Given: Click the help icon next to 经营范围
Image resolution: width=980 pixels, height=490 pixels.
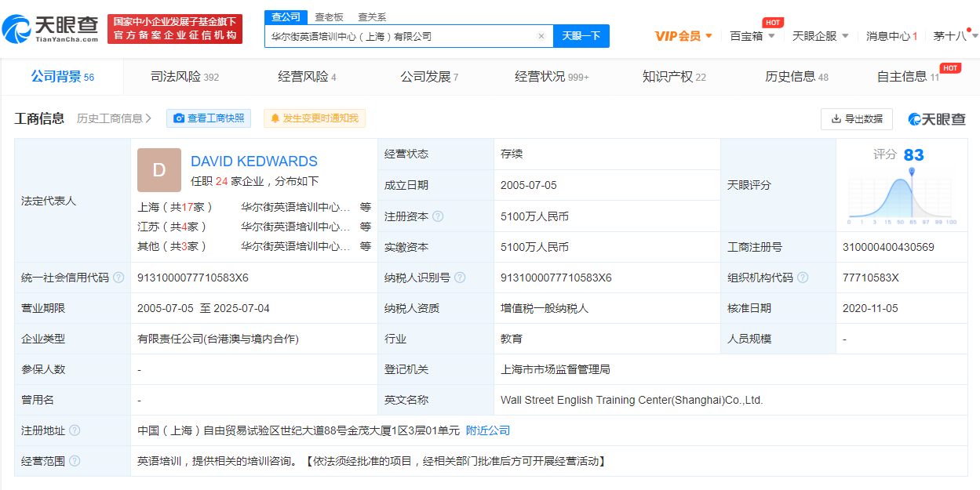Looking at the screenshot, I should (75, 461).
